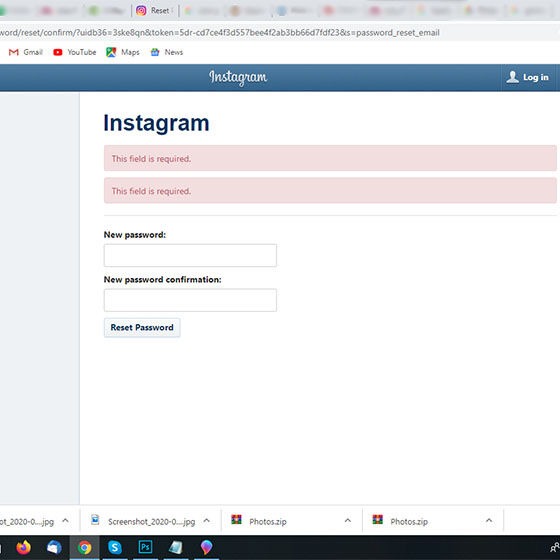Open the Gmail bookmark
This screenshot has width=560, height=560.
(x=26, y=52)
